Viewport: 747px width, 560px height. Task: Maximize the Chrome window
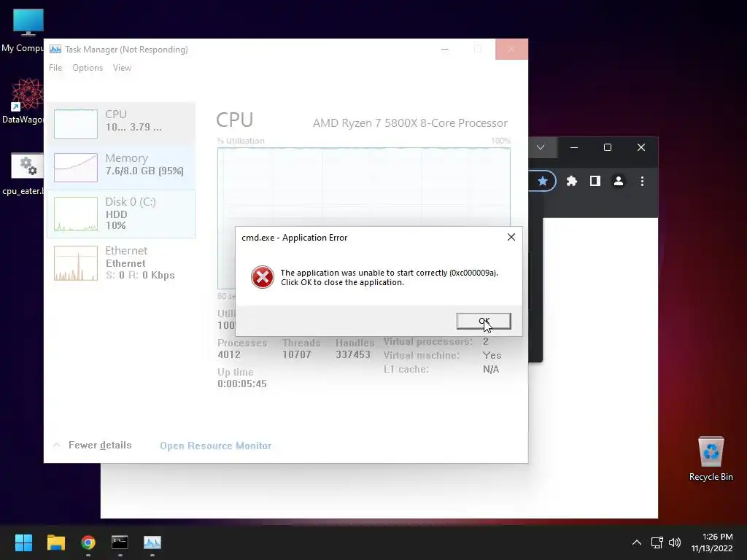[x=608, y=147]
